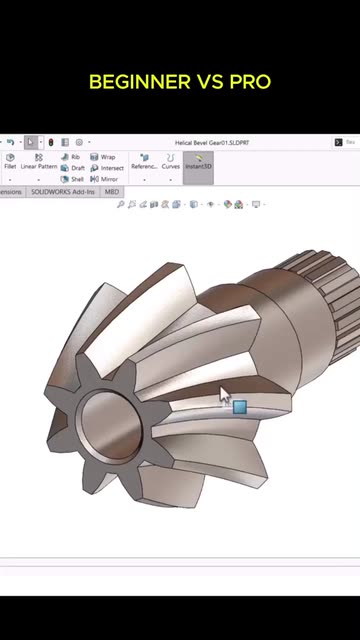Image resolution: width=360 pixels, height=640 pixels.
Task: Click the Edit Appearance color sphere
Action: [x=228, y=204]
